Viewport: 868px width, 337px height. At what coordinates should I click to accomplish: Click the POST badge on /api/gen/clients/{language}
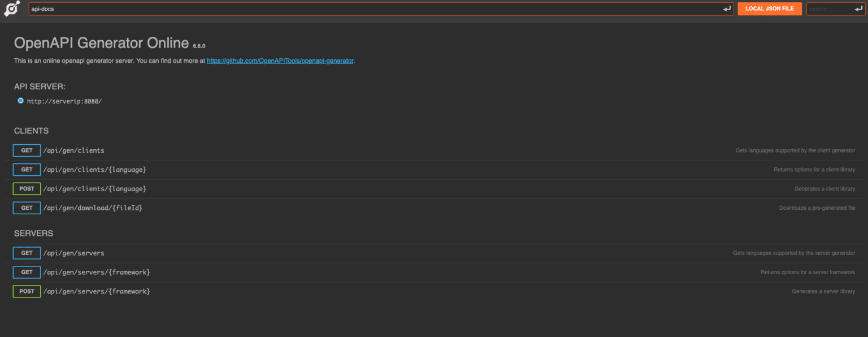click(26, 188)
